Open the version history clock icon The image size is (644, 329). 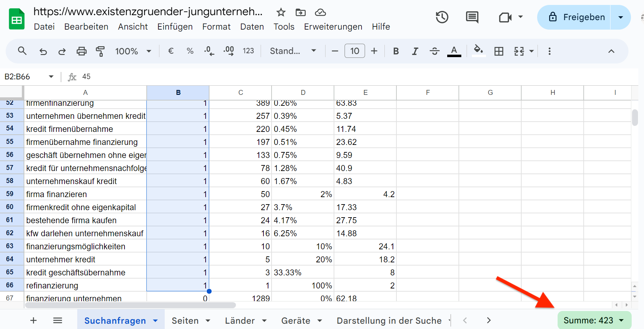point(442,17)
